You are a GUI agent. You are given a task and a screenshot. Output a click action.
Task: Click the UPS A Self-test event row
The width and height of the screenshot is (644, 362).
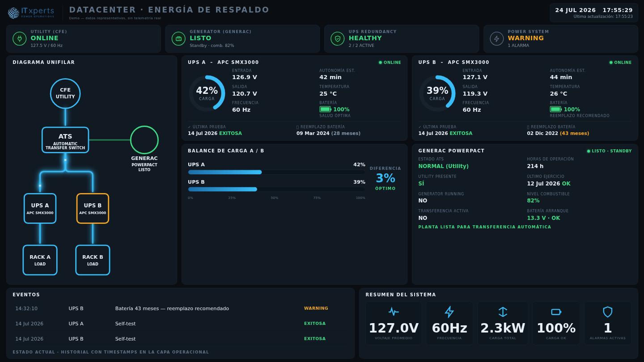tap(180, 324)
